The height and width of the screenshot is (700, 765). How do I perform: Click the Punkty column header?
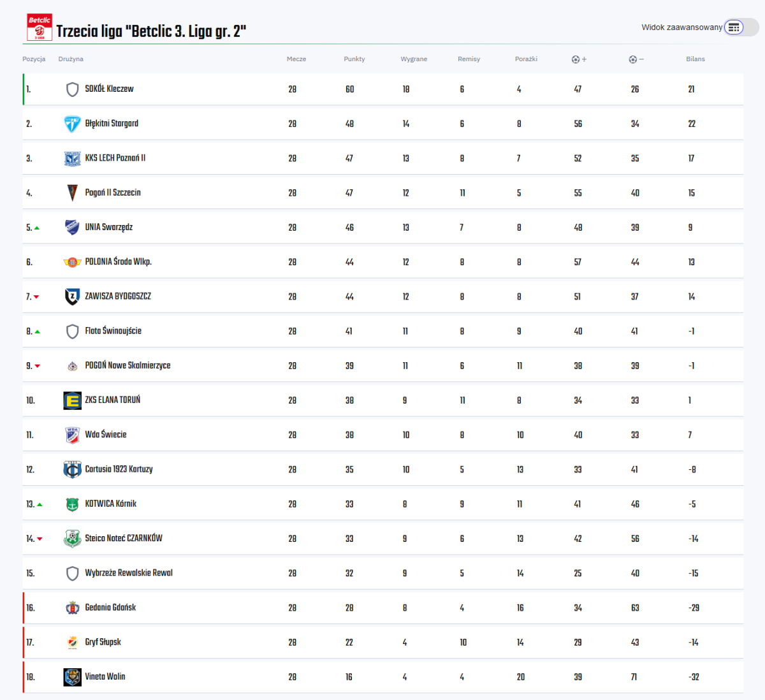tap(354, 59)
